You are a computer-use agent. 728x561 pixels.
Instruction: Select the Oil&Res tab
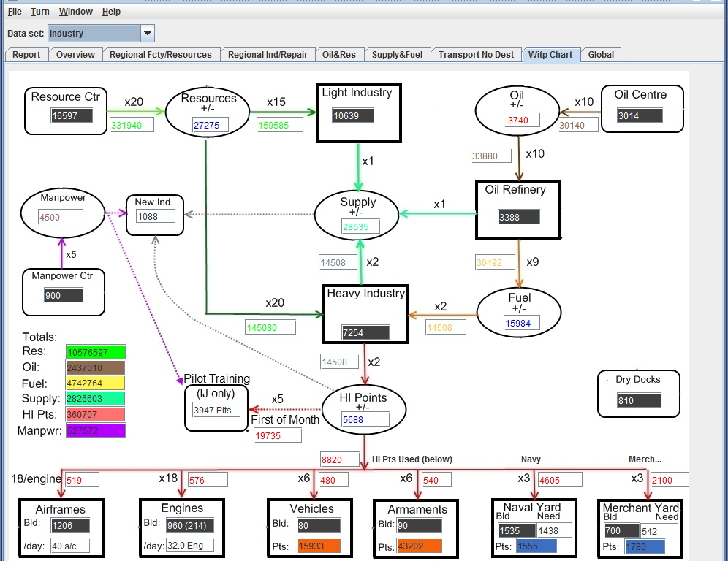339,55
